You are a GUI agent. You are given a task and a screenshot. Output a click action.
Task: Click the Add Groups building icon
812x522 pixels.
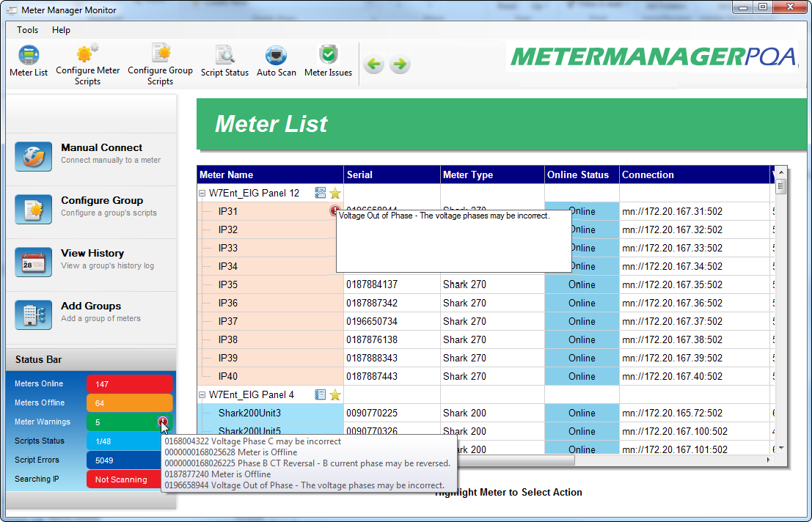tap(33, 315)
